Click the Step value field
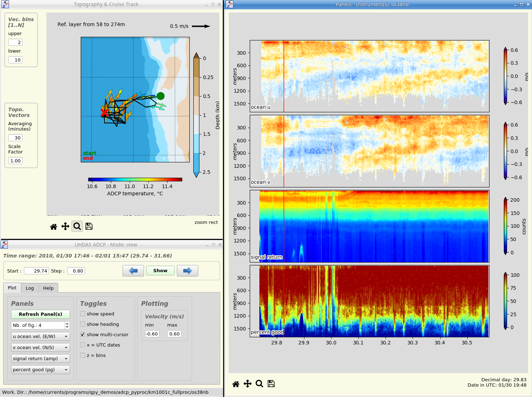 click(x=76, y=271)
